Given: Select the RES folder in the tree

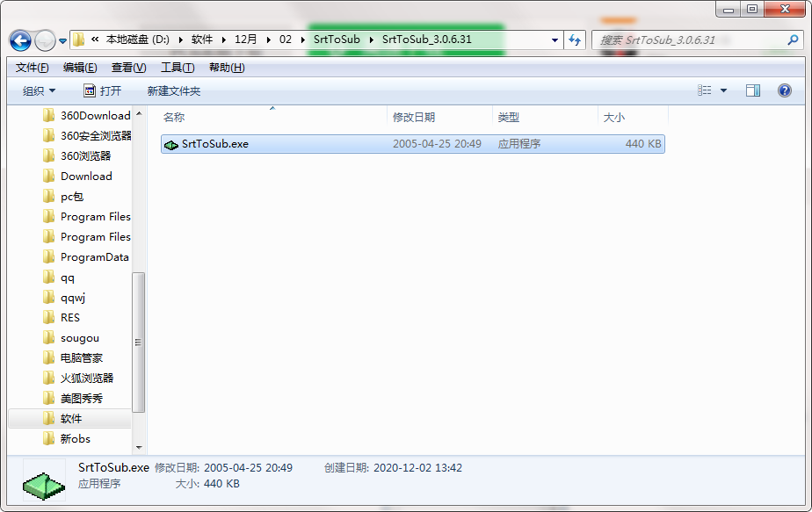Looking at the screenshot, I should (x=70, y=318).
